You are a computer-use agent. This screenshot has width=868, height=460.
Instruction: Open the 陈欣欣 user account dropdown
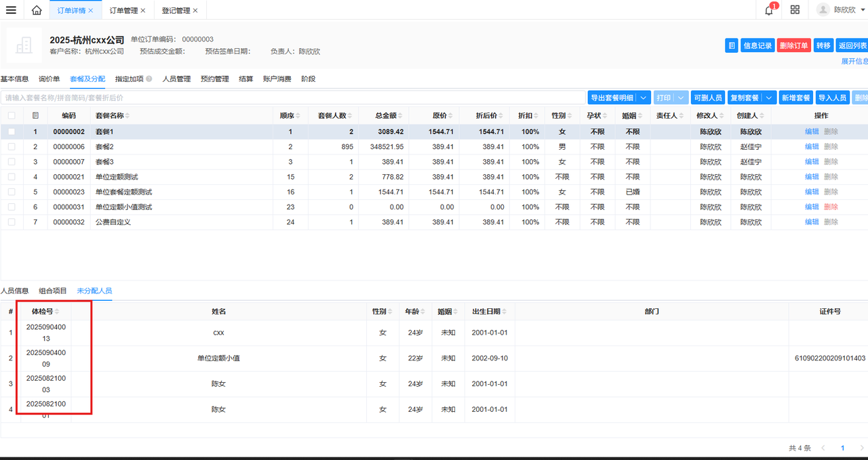tap(841, 10)
